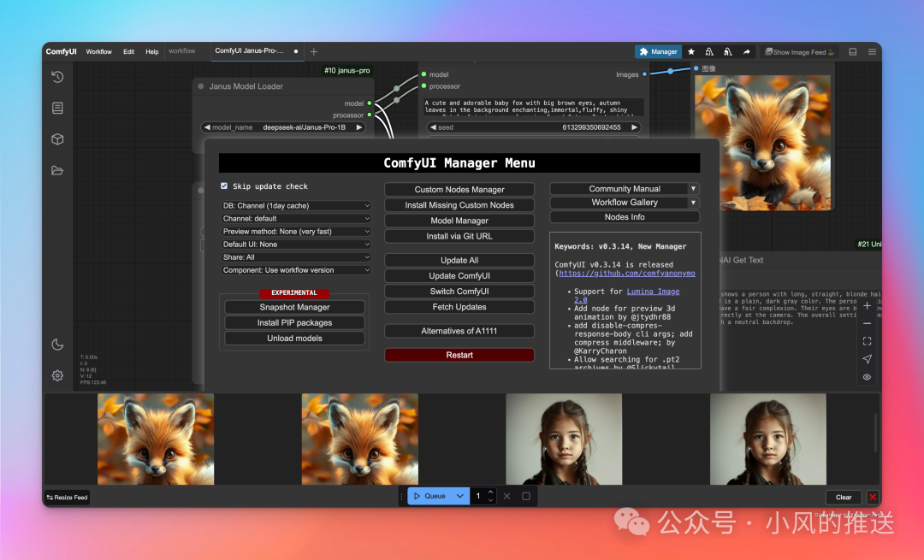Open the Lumina Image 2.0 link

click(652, 292)
